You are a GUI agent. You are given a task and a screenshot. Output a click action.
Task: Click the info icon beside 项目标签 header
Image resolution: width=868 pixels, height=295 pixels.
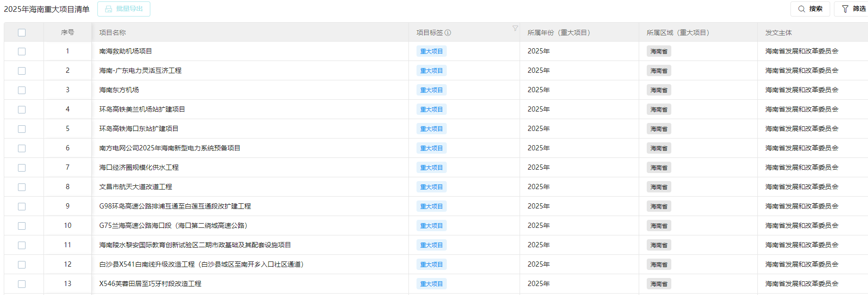coord(448,33)
